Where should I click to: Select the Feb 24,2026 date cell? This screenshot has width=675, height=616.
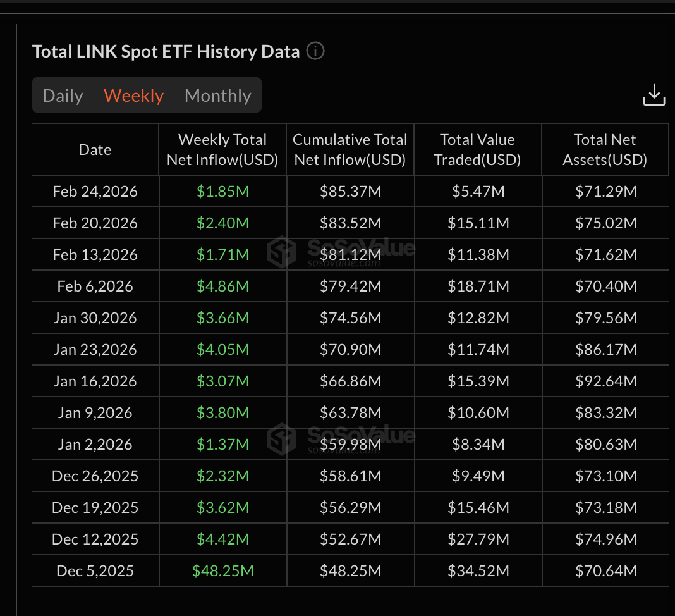[x=95, y=191]
